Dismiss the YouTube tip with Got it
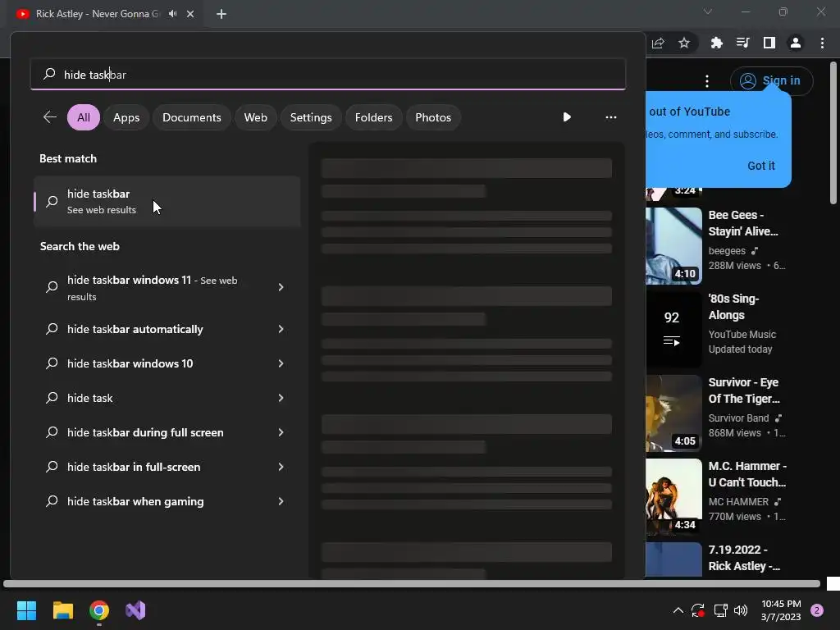 point(760,166)
